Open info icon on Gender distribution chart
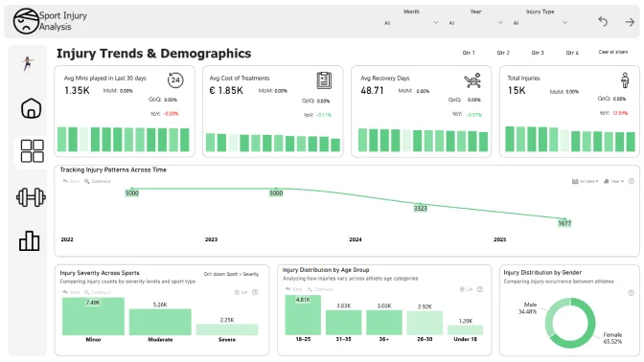 [631, 293]
